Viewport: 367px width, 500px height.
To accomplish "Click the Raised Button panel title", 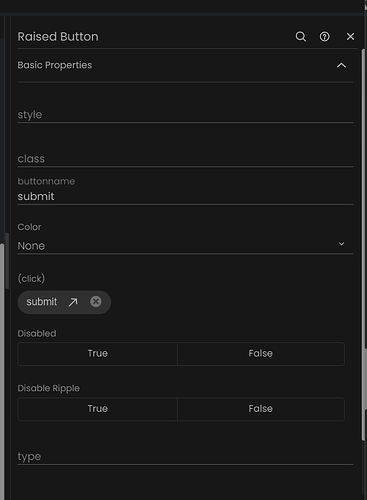I will [x=58, y=37].
